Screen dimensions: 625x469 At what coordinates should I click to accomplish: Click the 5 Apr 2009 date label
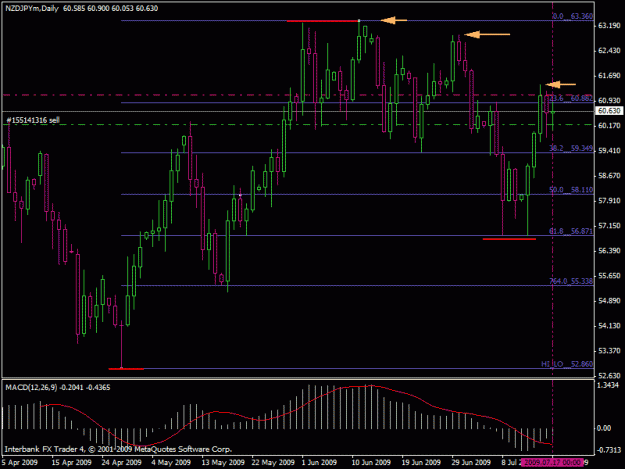pos(19,462)
